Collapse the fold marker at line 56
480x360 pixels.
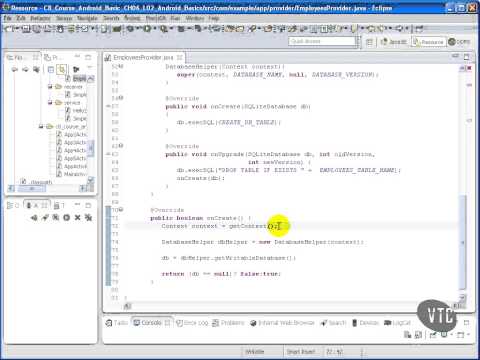(121, 98)
